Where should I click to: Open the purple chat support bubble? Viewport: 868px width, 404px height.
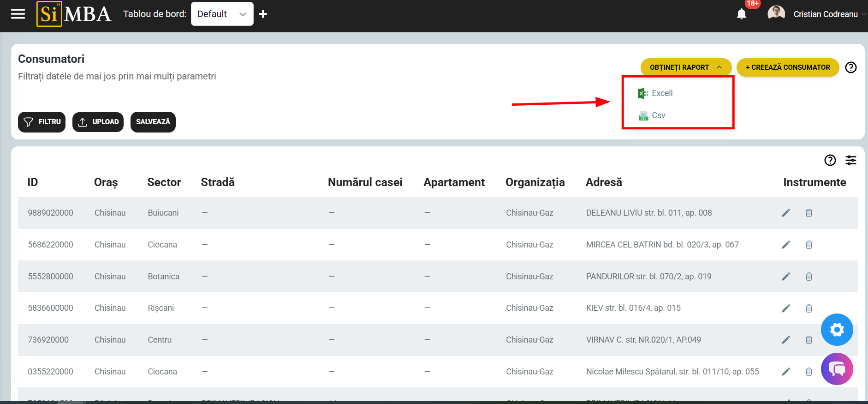click(x=837, y=369)
